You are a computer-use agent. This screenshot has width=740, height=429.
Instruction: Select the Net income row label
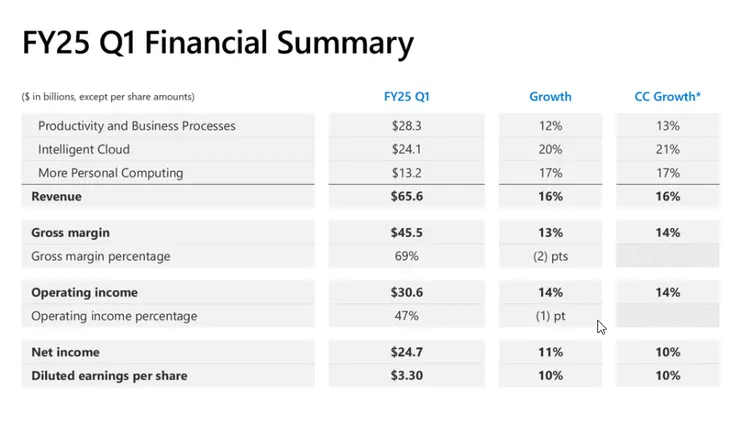coord(66,352)
